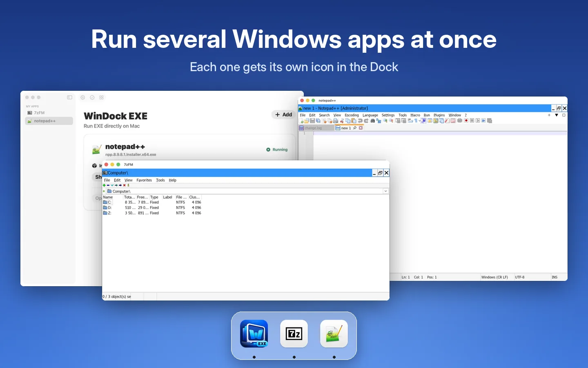
Task: Open the View menu in 7zFM
Action: pos(129,180)
